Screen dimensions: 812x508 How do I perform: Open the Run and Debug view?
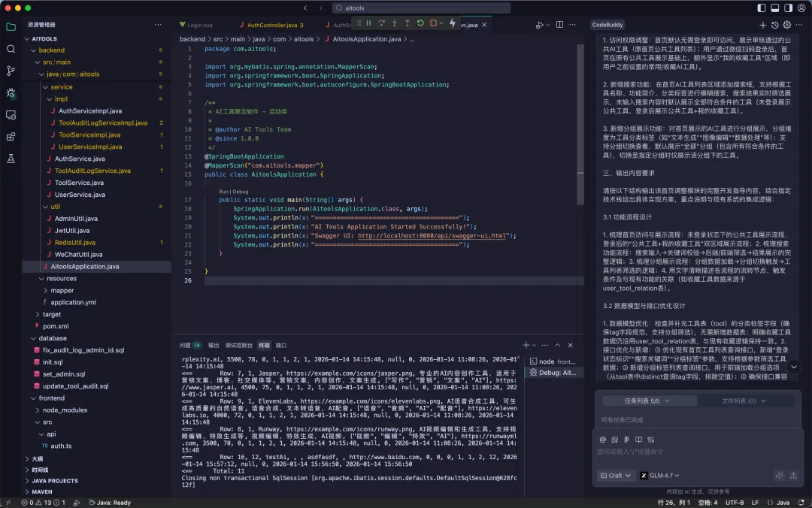point(11,93)
